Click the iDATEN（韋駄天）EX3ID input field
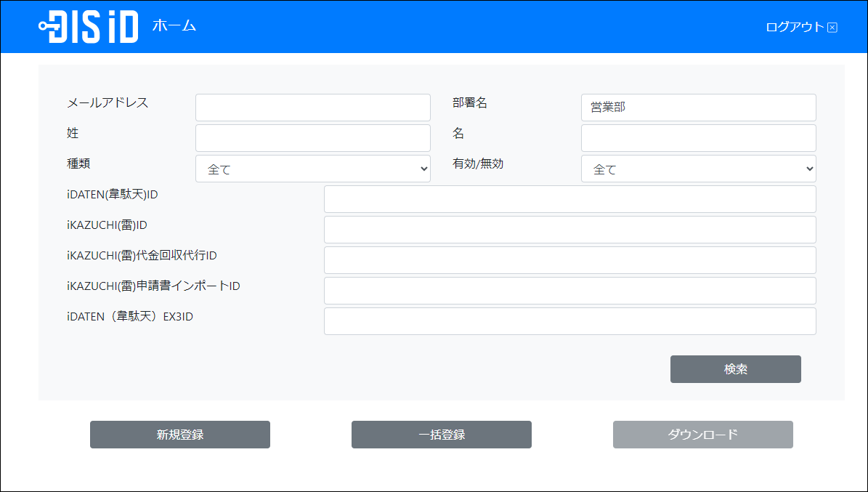The image size is (868, 492). click(570, 321)
